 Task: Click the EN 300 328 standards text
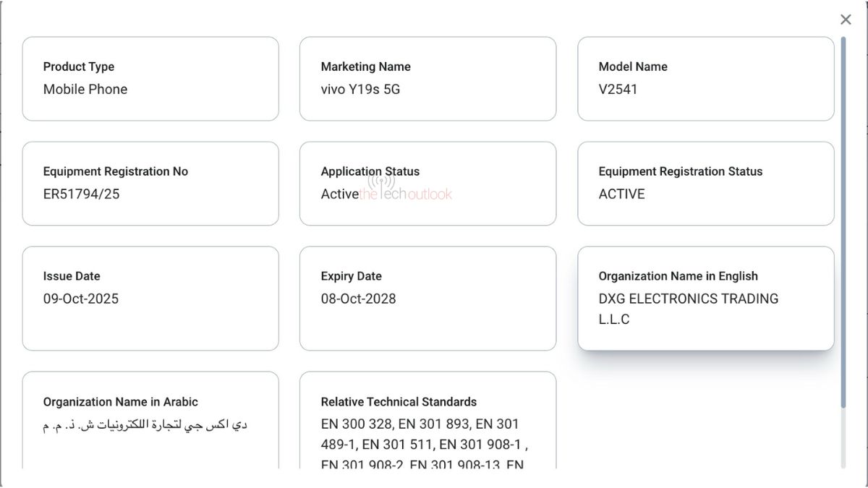358,424
